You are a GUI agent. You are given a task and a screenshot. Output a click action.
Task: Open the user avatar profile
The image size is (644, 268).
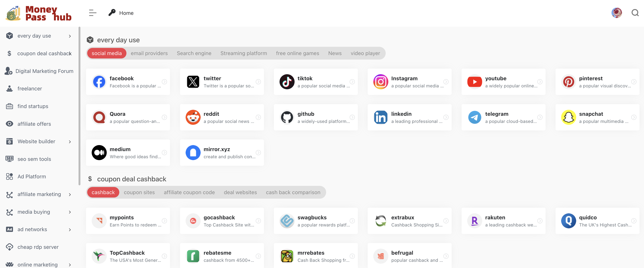(x=617, y=13)
